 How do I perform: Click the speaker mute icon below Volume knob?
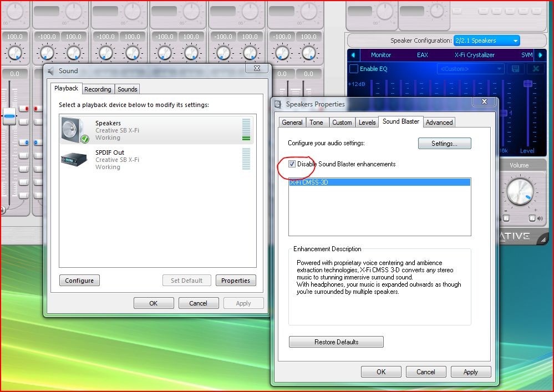click(x=540, y=218)
